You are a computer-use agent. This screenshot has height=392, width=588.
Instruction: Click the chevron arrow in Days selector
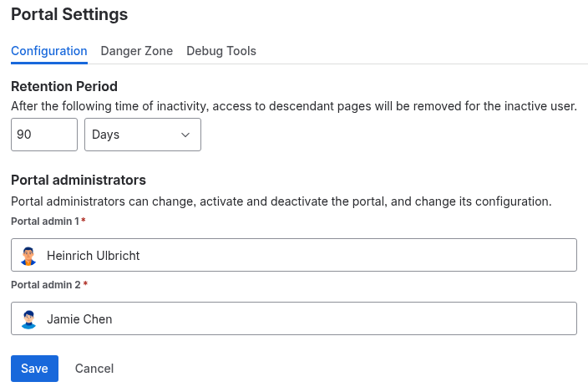click(x=185, y=135)
